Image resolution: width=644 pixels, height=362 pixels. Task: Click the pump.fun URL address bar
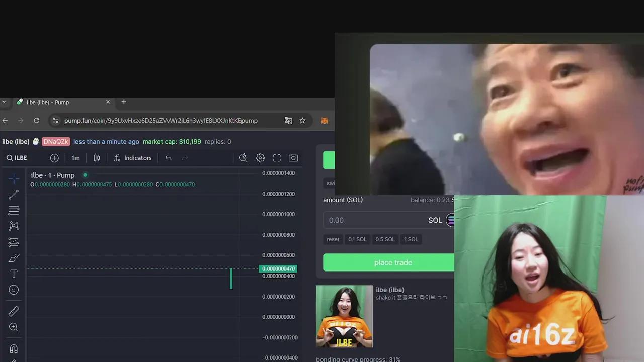pyautogui.click(x=161, y=121)
